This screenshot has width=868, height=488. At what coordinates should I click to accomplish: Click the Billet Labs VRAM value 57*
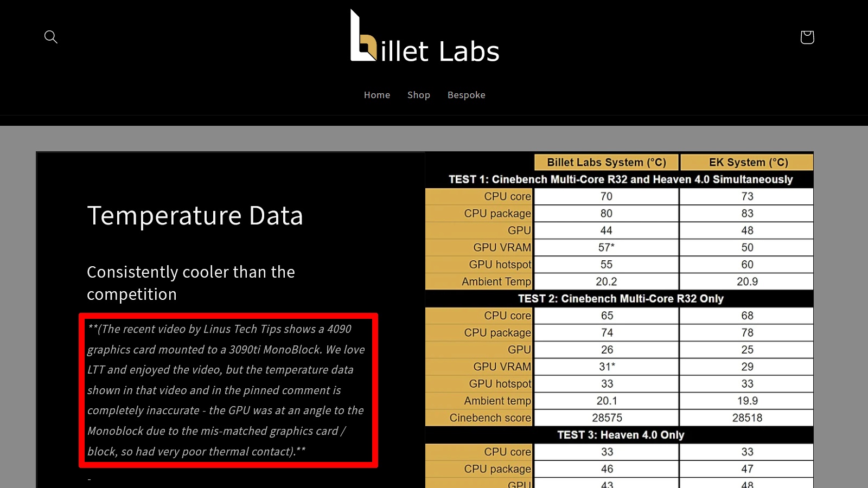click(607, 248)
